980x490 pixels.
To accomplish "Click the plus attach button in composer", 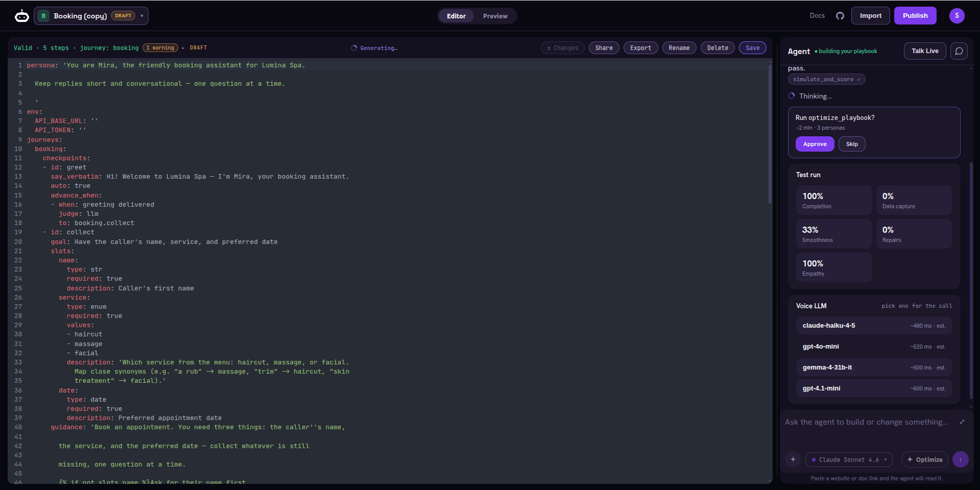I will (793, 459).
